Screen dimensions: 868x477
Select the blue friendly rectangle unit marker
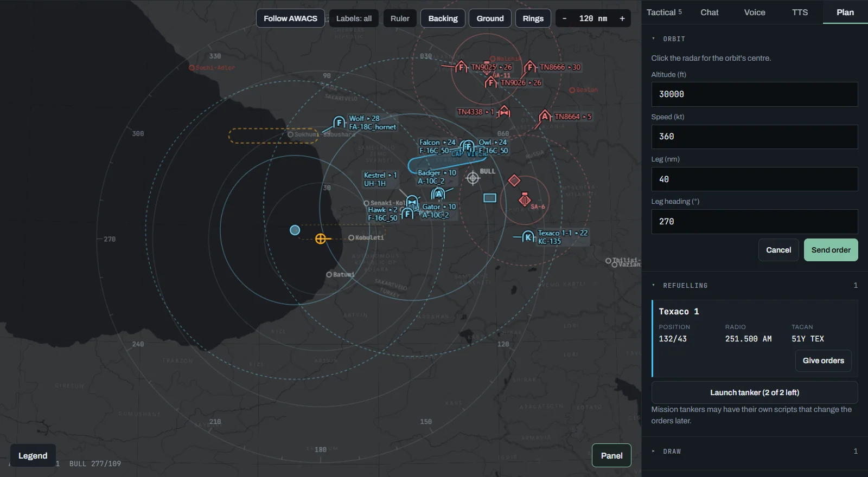(x=490, y=198)
